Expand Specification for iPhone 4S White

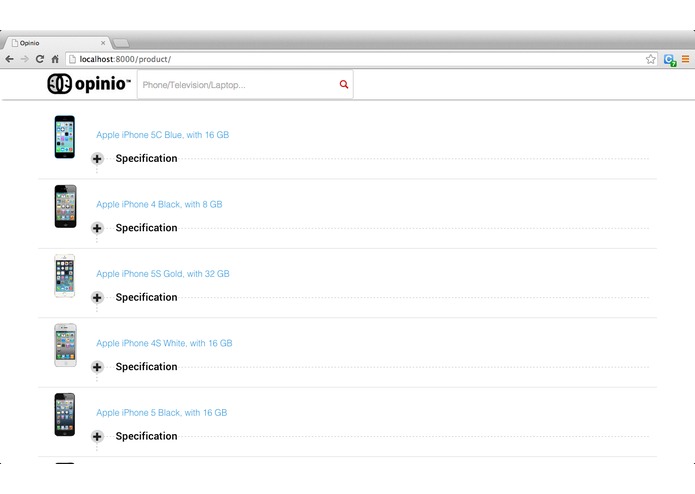[x=97, y=367]
